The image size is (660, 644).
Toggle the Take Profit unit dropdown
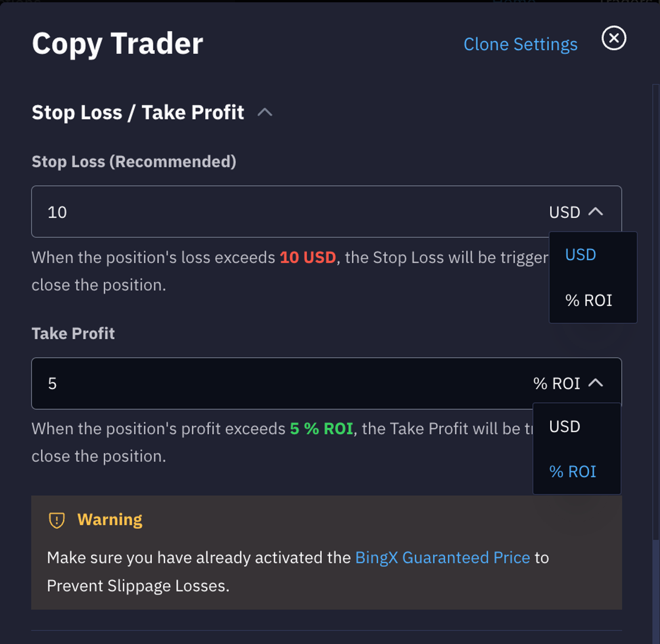point(568,384)
